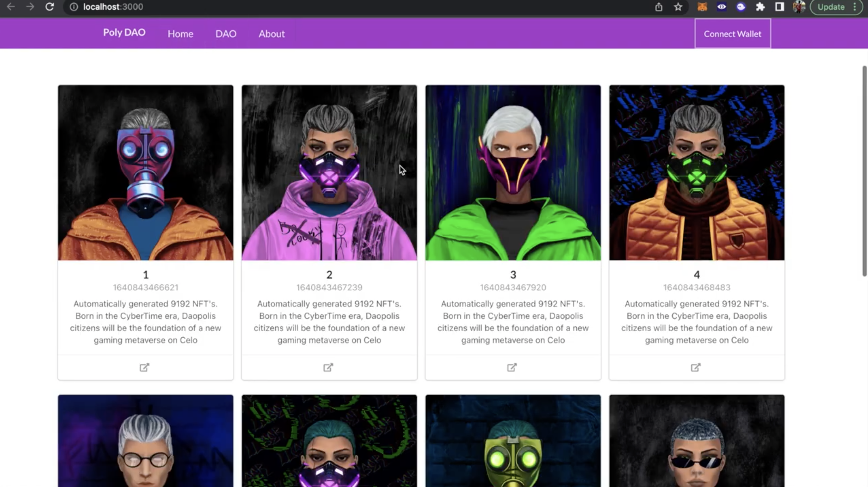Screen dimensions: 868x487
Task: Toggle the browser side panel icon
Action: [779, 7]
